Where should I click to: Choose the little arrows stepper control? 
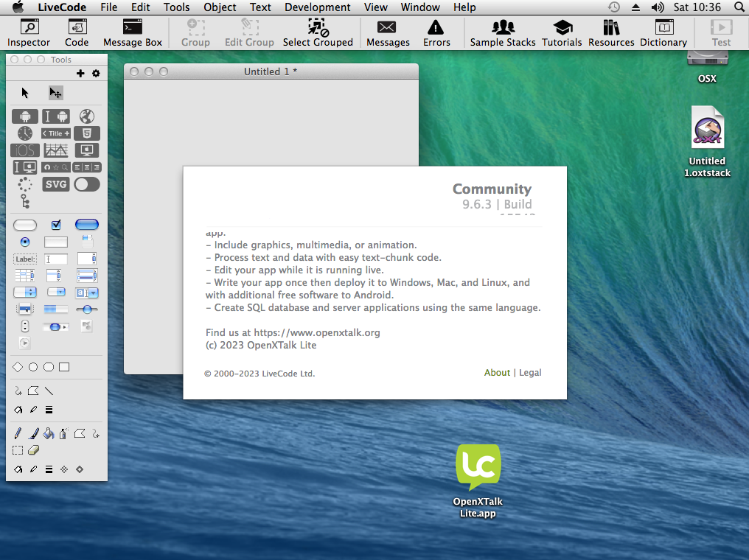(x=25, y=326)
